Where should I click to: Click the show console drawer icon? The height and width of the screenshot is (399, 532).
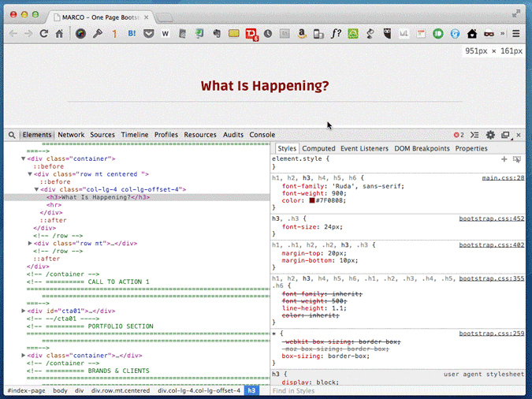coord(475,135)
